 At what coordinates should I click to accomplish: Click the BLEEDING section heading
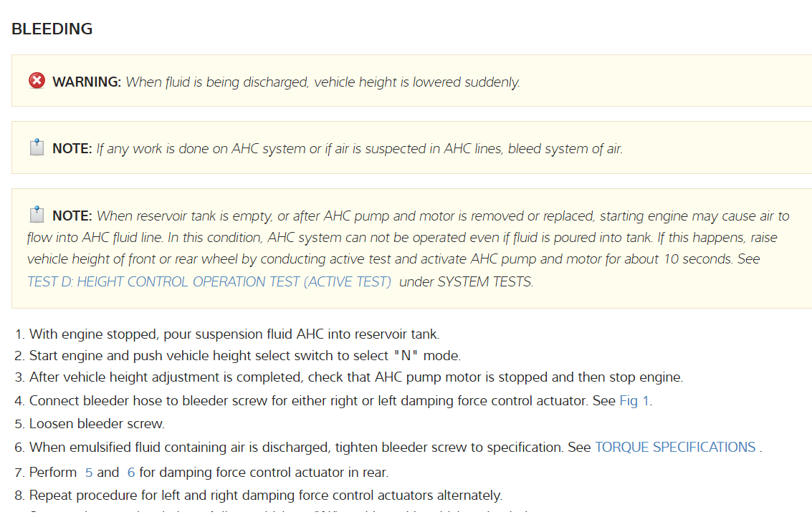click(x=52, y=29)
